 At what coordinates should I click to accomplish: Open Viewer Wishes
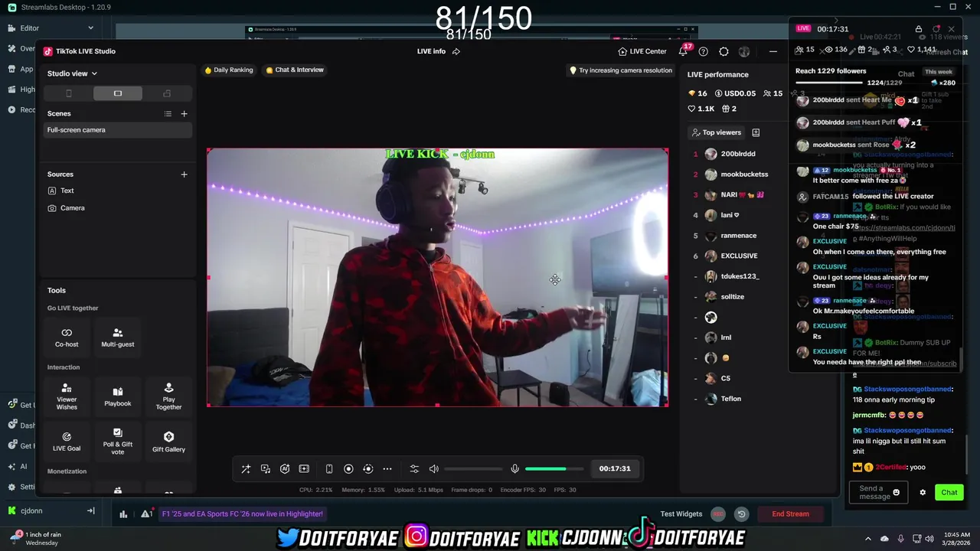67,396
